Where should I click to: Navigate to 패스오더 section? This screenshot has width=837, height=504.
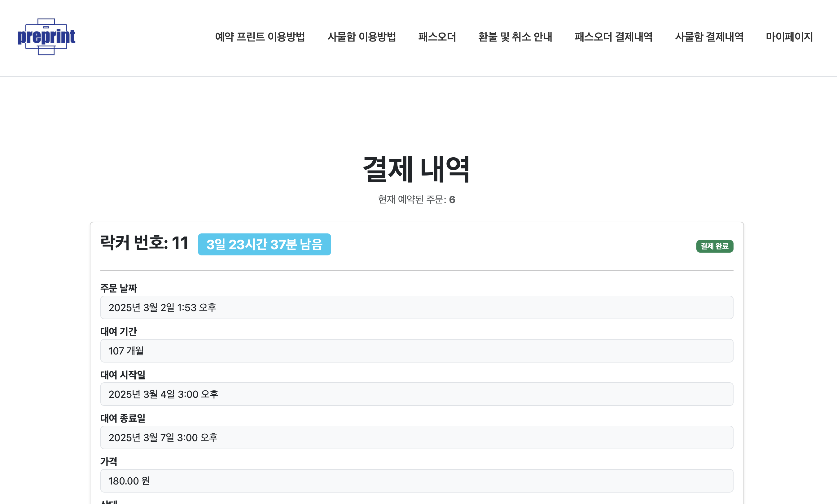[437, 37]
